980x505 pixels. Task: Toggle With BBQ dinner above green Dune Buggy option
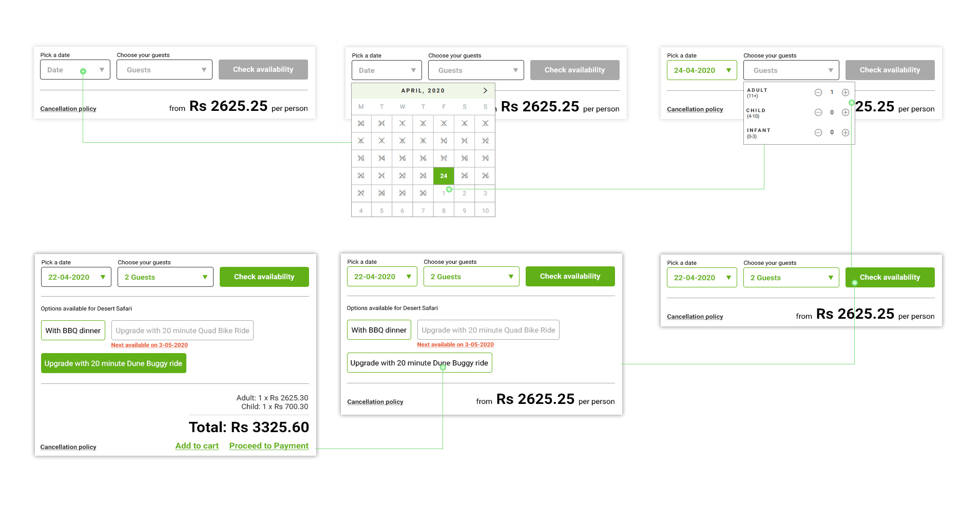[x=73, y=331]
